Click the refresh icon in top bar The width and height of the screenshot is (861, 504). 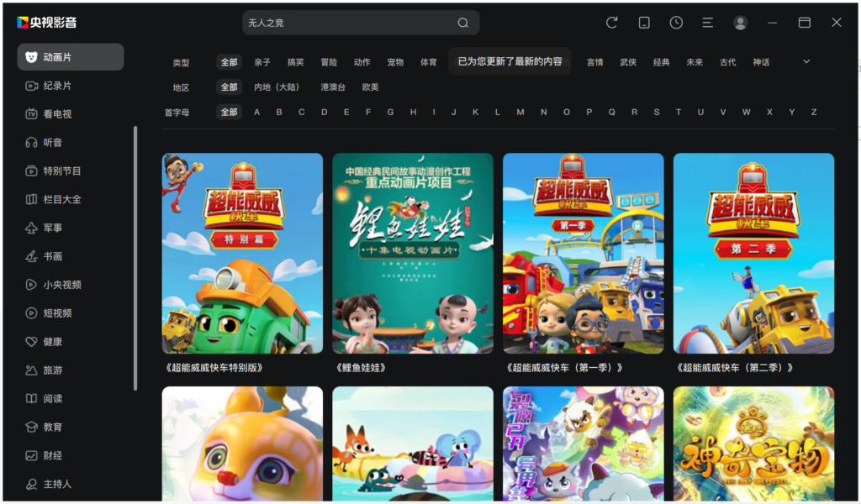612,23
